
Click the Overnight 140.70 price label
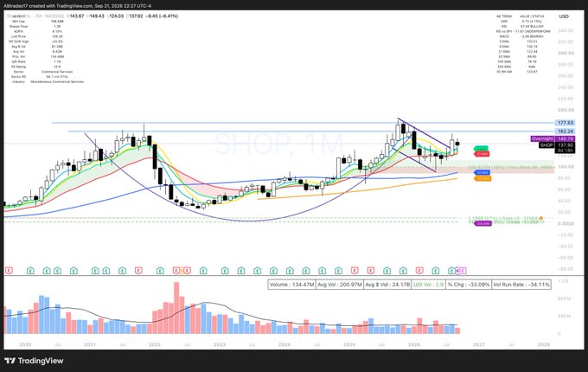(553, 138)
